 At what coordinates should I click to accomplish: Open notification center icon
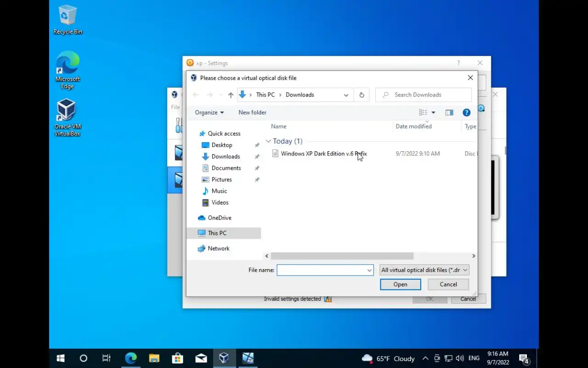pyautogui.click(x=524, y=358)
